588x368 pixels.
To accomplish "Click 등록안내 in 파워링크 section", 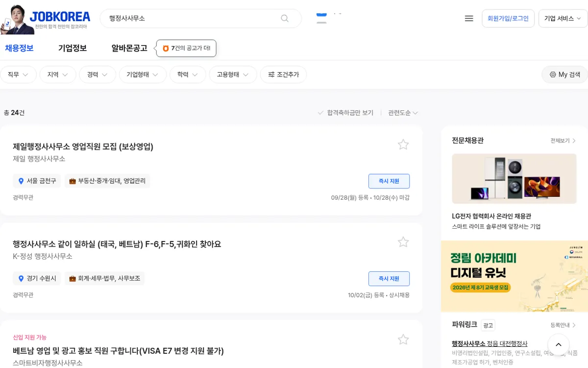I will coord(563,325).
